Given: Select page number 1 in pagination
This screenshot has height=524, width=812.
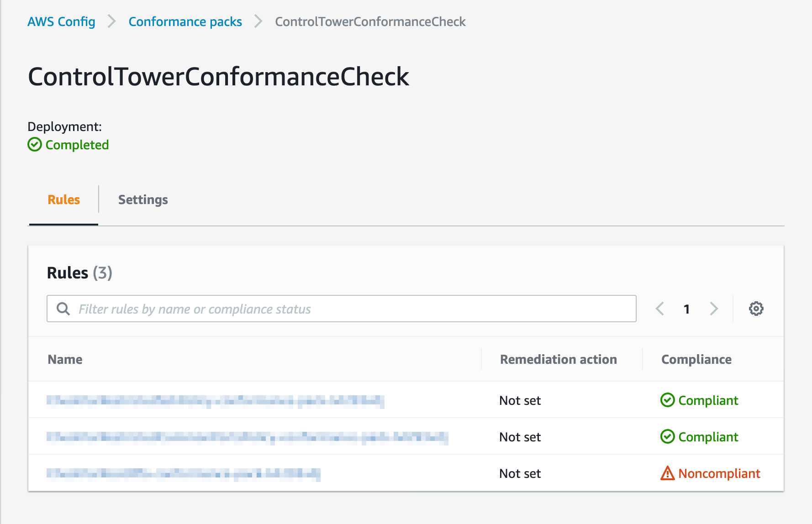Looking at the screenshot, I should [x=686, y=309].
